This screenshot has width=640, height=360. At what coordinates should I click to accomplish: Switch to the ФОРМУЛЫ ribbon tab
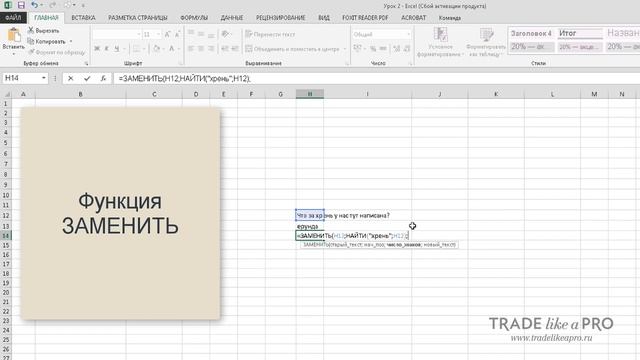pos(194,18)
